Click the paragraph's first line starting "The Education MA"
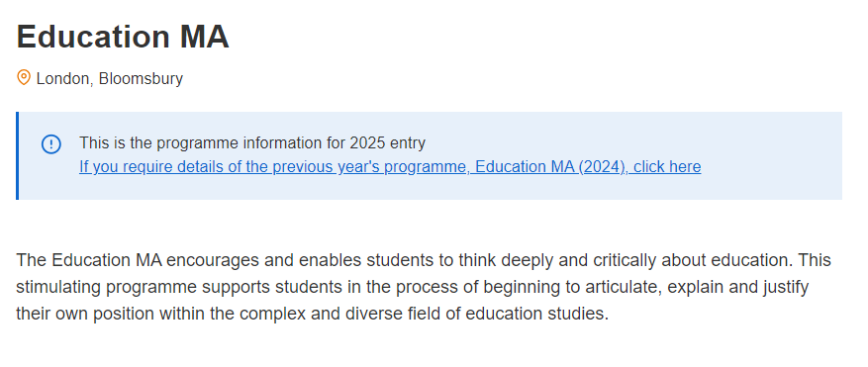 [424, 260]
